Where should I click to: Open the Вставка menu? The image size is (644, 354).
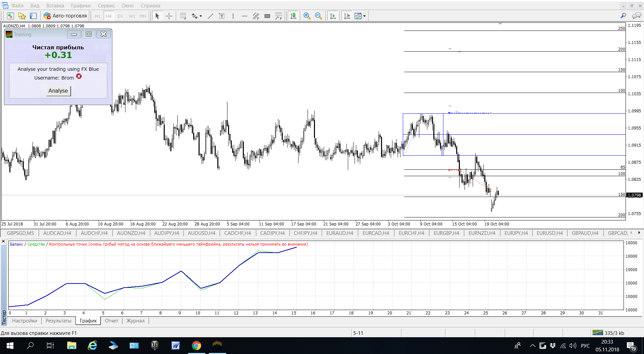55,5
